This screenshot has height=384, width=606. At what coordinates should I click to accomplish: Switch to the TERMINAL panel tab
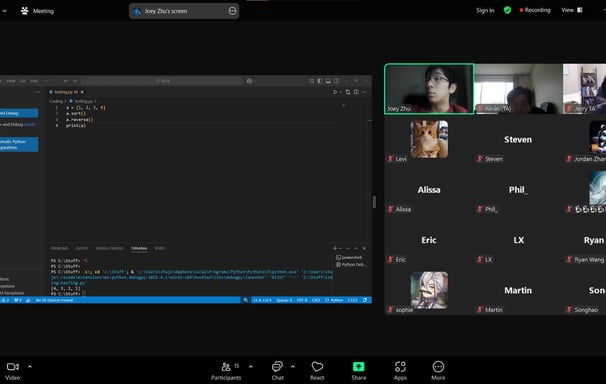[139, 248]
